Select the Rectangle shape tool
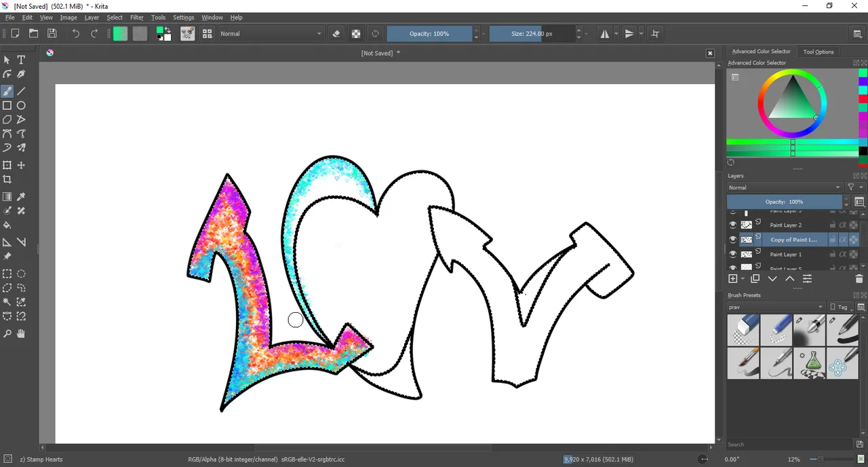The height and width of the screenshot is (467, 868). pyautogui.click(x=7, y=105)
